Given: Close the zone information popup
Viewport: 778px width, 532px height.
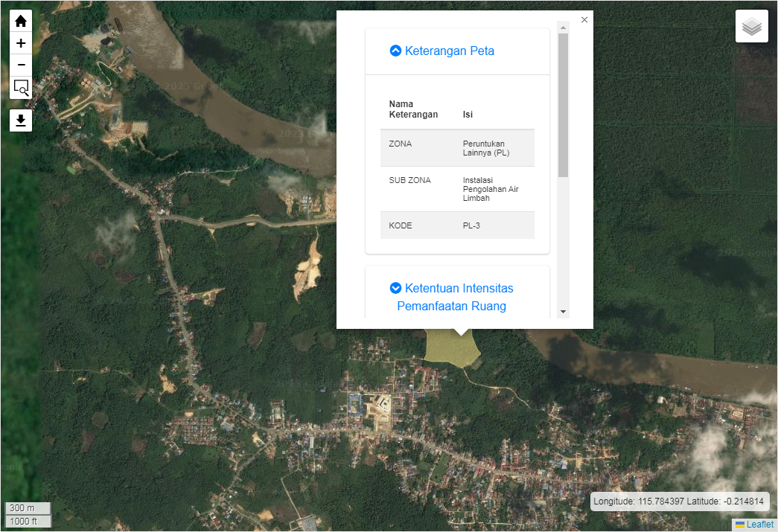Looking at the screenshot, I should (x=584, y=20).
